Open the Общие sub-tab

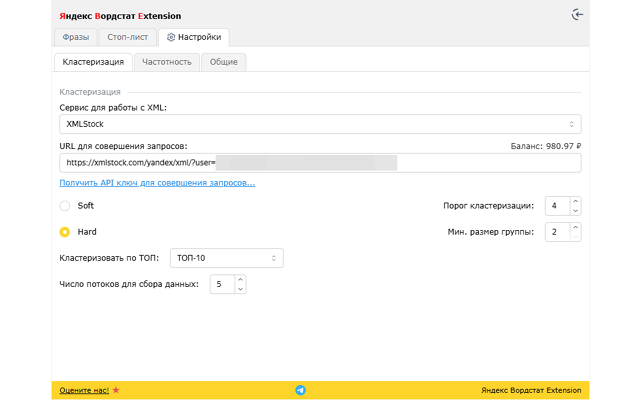click(x=223, y=62)
